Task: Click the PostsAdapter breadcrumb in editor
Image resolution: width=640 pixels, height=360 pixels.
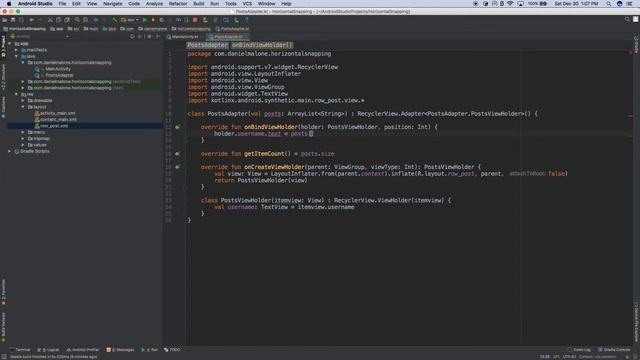Action: click(x=207, y=45)
